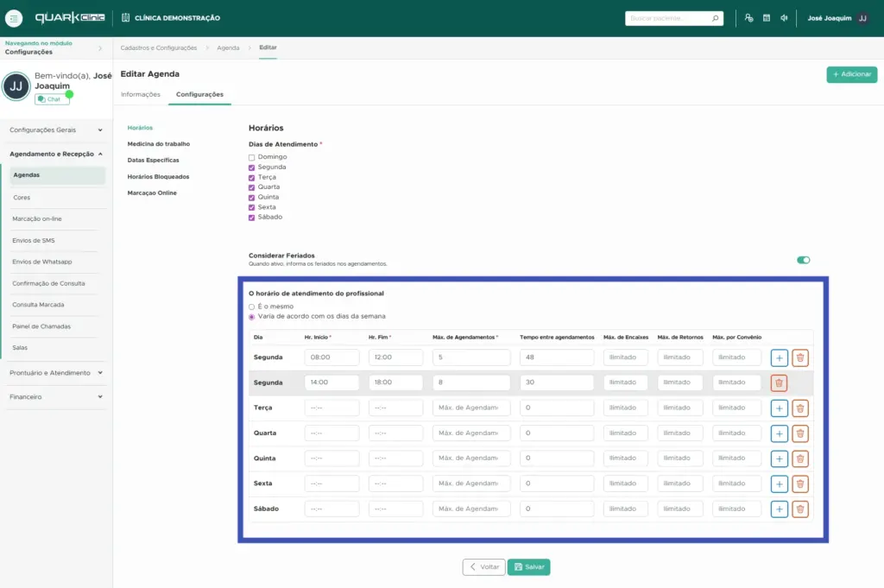Delete the second Segunda schedule row

779,383
